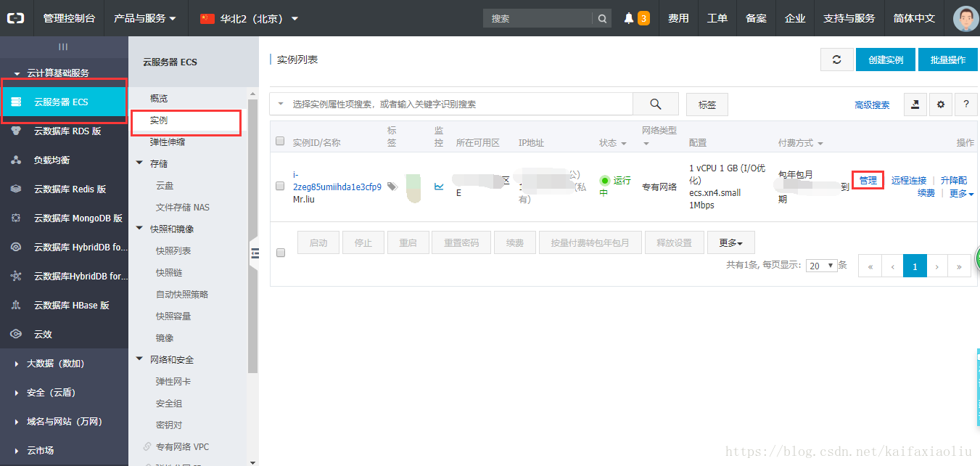The image size is (980, 466).
Task: Change the items-per-page dropdown
Action: 822,266
